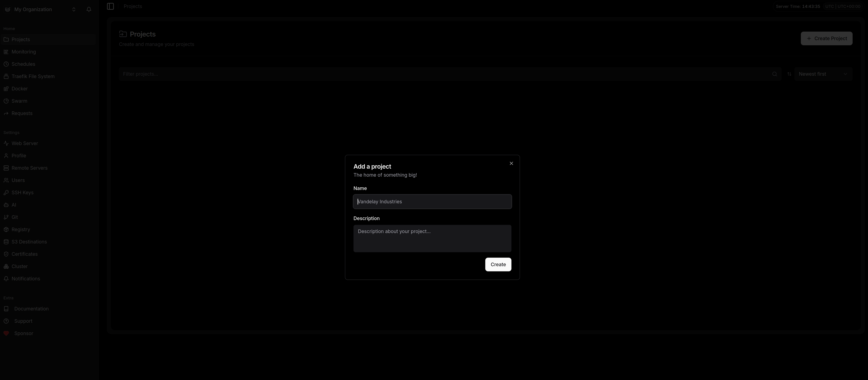Screen dimensions: 868x380
Task: Click the Create button in dialog
Action: click(498, 264)
